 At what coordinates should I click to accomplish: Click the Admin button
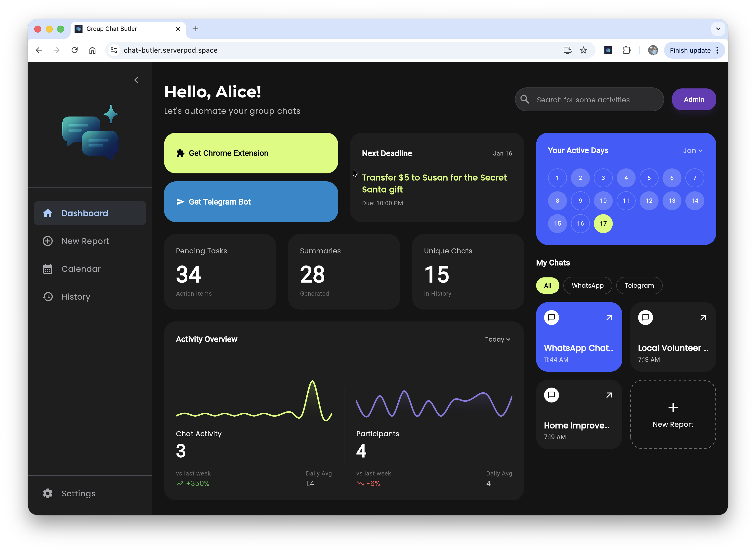click(x=694, y=100)
